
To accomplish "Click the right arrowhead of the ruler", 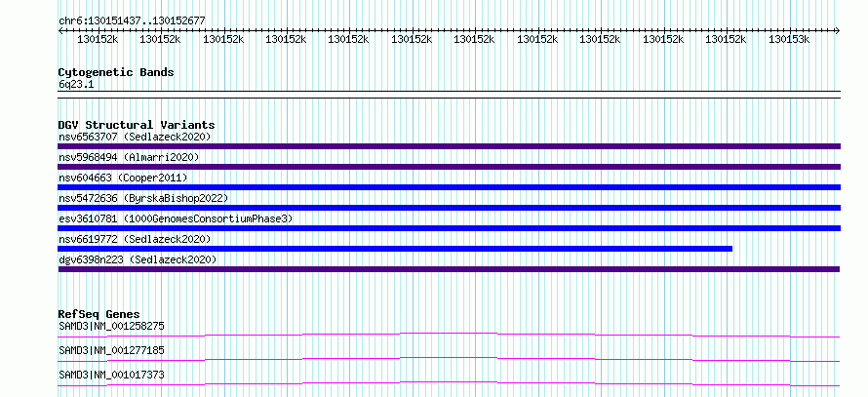I will [x=837, y=30].
